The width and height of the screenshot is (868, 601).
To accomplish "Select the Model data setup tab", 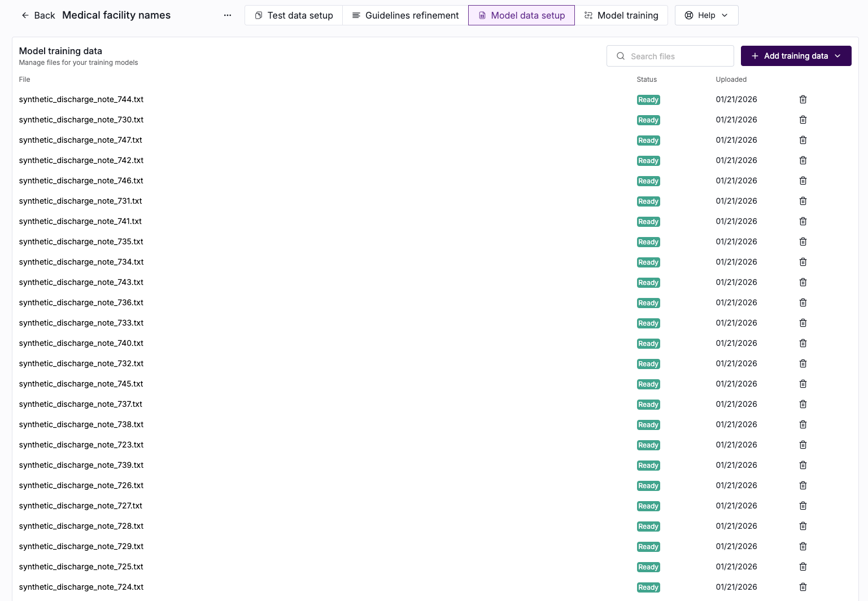I will [521, 15].
